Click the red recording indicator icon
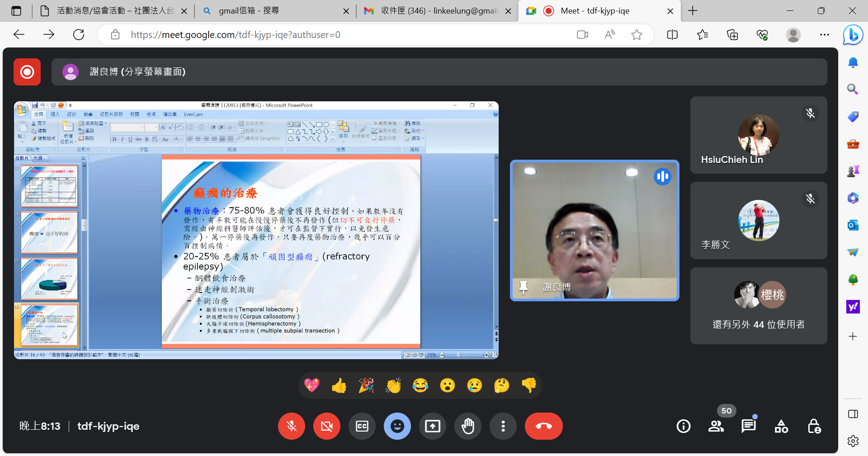Image resolution: width=868 pixels, height=456 pixels. [27, 72]
